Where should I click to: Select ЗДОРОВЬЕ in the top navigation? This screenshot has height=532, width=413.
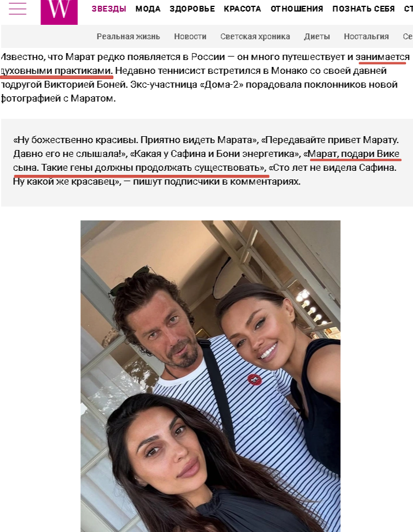pos(192,9)
